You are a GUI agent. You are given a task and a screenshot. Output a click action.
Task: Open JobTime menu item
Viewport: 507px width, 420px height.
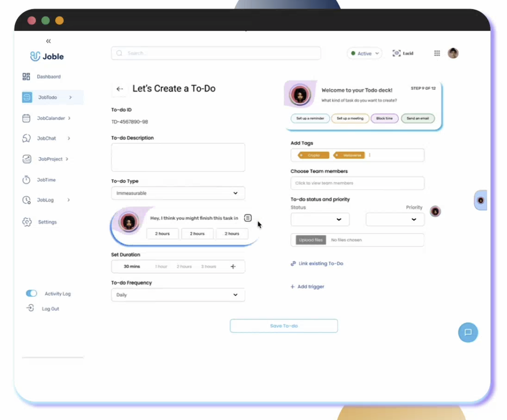click(46, 180)
